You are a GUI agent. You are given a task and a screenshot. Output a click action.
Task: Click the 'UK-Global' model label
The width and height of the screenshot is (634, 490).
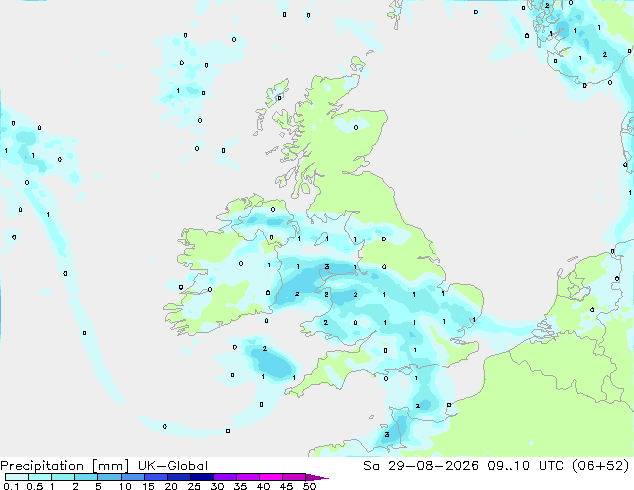coord(173,466)
